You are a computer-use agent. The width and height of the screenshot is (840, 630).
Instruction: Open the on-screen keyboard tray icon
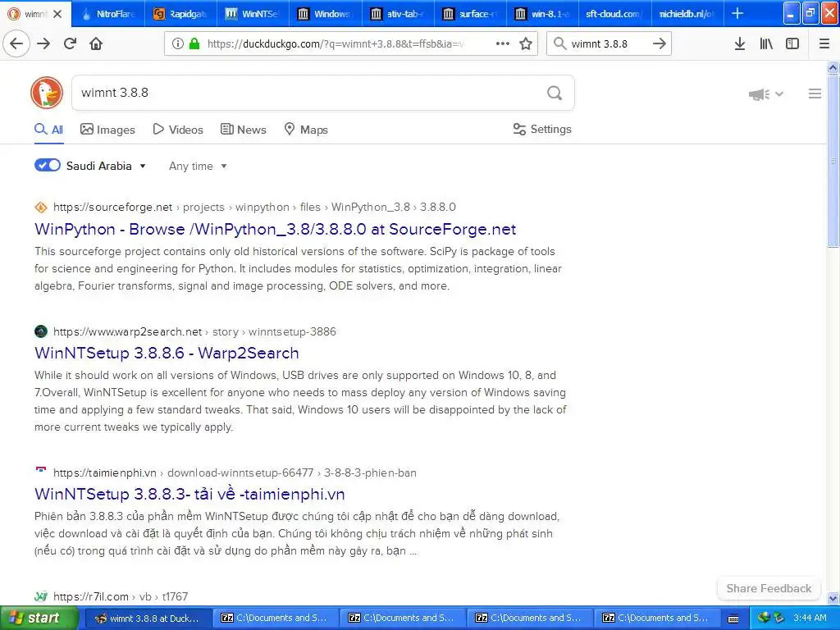click(x=733, y=619)
